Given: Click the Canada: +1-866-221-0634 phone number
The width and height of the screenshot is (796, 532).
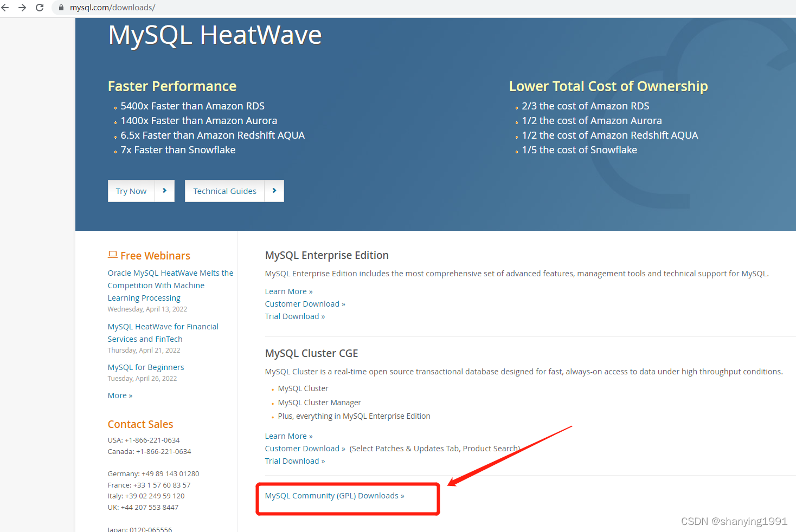Looking at the screenshot, I should [149, 452].
